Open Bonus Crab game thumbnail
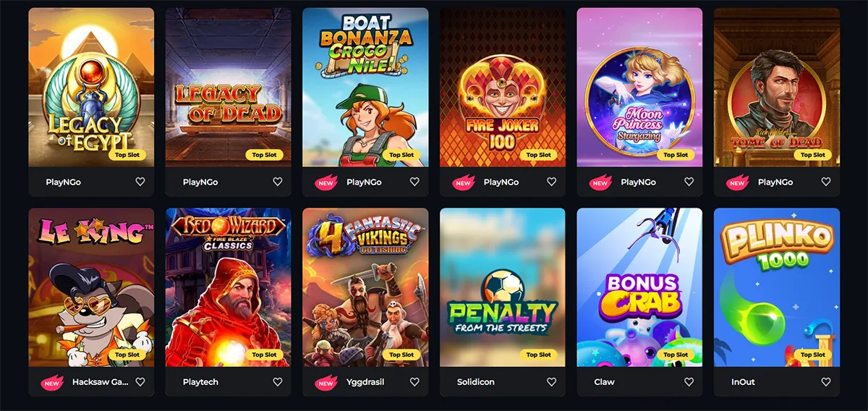The height and width of the screenshot is (411, 868). click(x=639, y=287)
